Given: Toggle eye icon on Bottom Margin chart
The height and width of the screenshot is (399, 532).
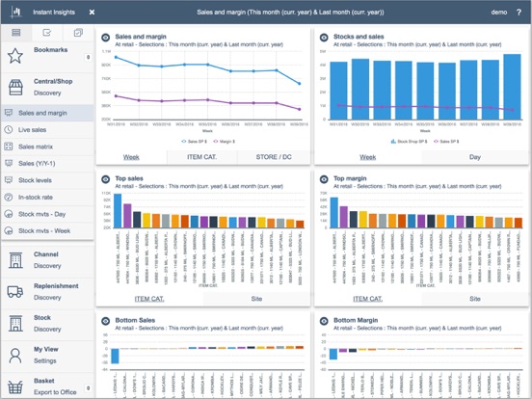Looking at the screenshot, I should coord(324,321).
